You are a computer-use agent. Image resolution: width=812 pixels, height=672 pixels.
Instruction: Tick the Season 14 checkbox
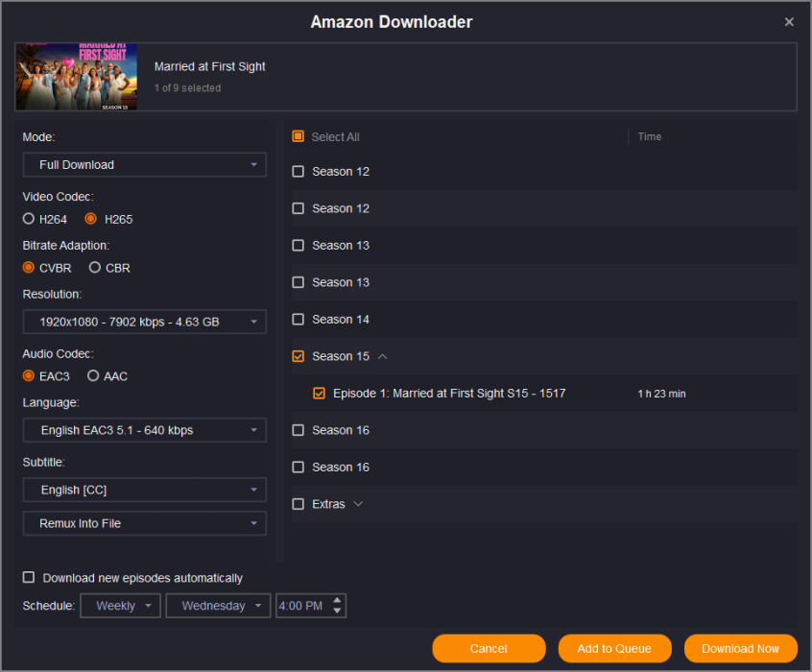(299, 319)
